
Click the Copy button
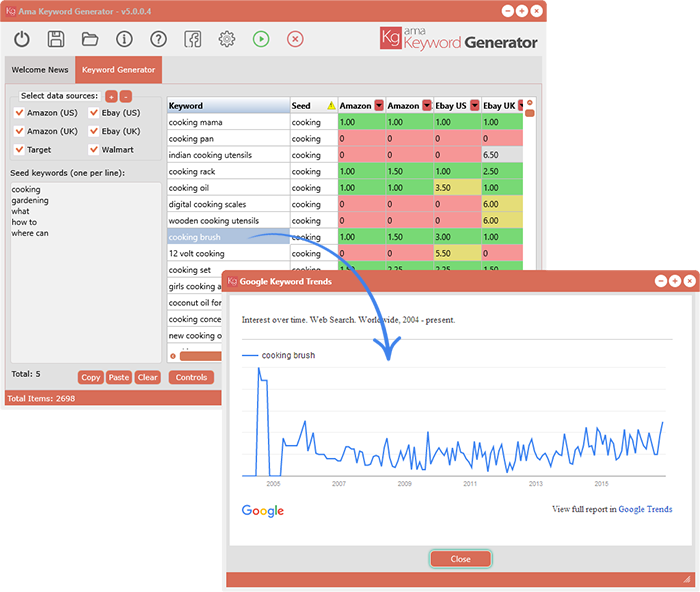[x=91, y=377]
